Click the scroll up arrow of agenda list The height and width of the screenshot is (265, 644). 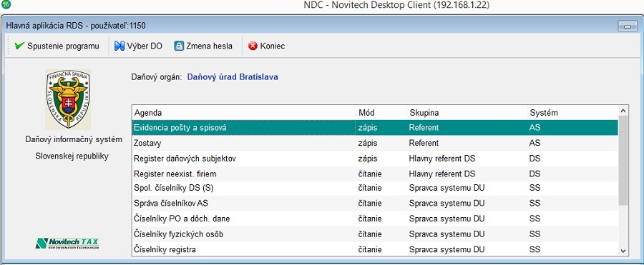tap(623, 111)
